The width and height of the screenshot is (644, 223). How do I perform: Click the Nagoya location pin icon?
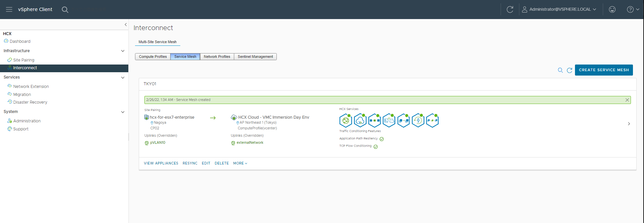point(152,123)
